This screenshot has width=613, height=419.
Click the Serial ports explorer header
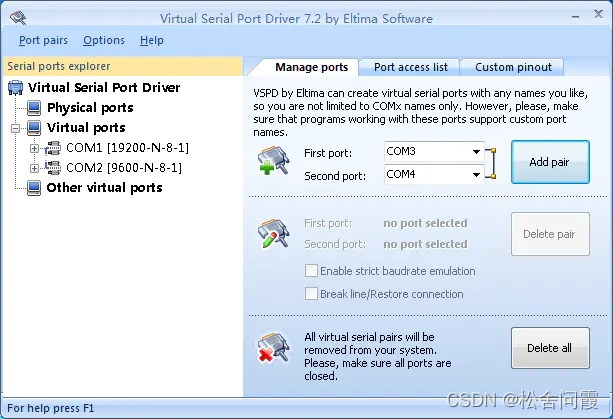tap(123, 66)
